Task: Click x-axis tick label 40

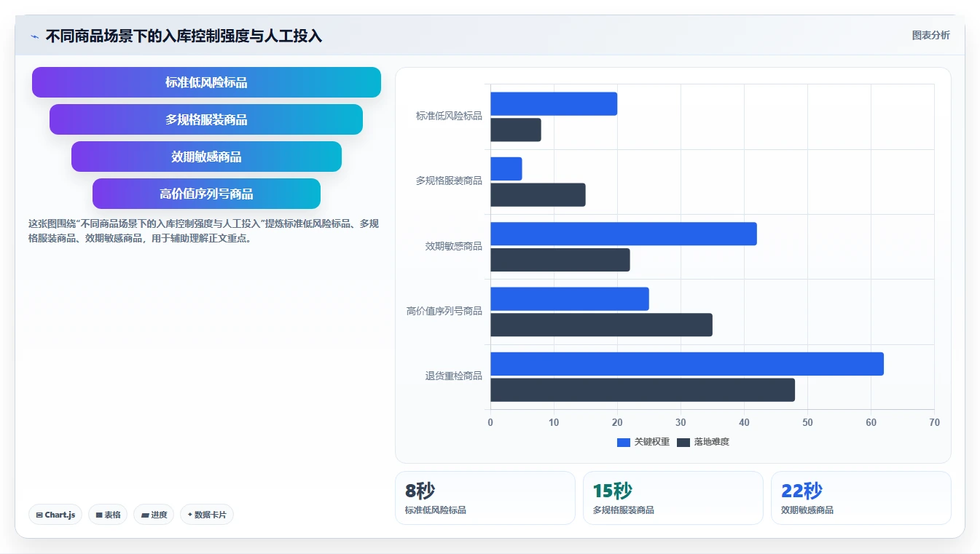Action: coord(744,423)
